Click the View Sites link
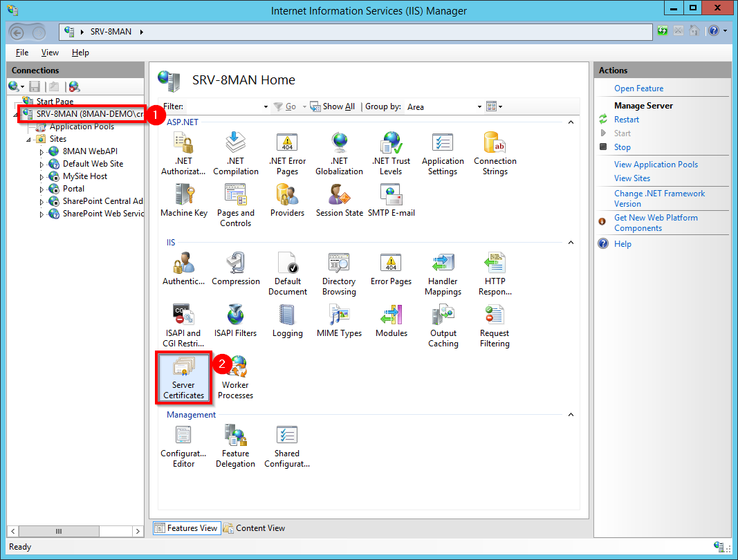 [632, 178]
